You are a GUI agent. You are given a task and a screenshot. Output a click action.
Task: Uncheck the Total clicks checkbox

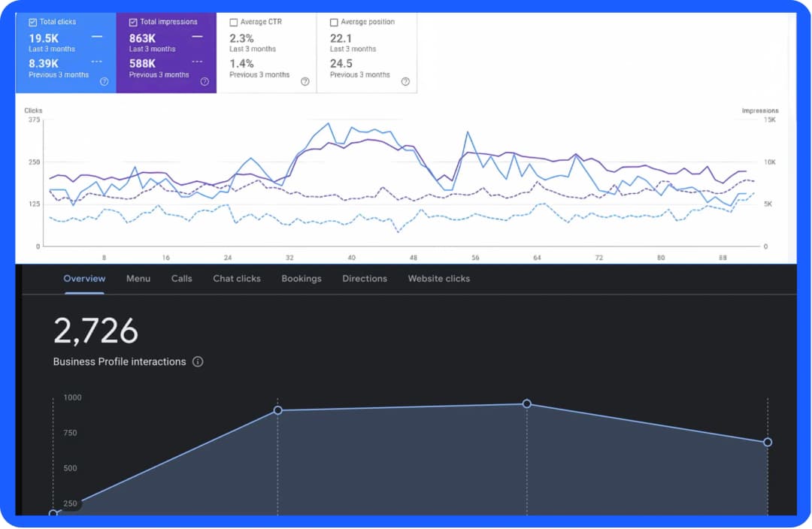coord(32,23)
